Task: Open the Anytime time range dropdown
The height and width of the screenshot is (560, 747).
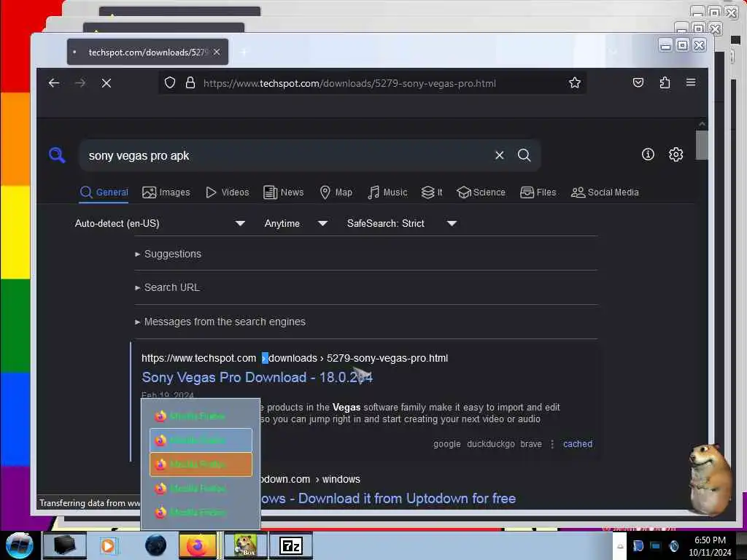Action: click(x=296, y=223)
